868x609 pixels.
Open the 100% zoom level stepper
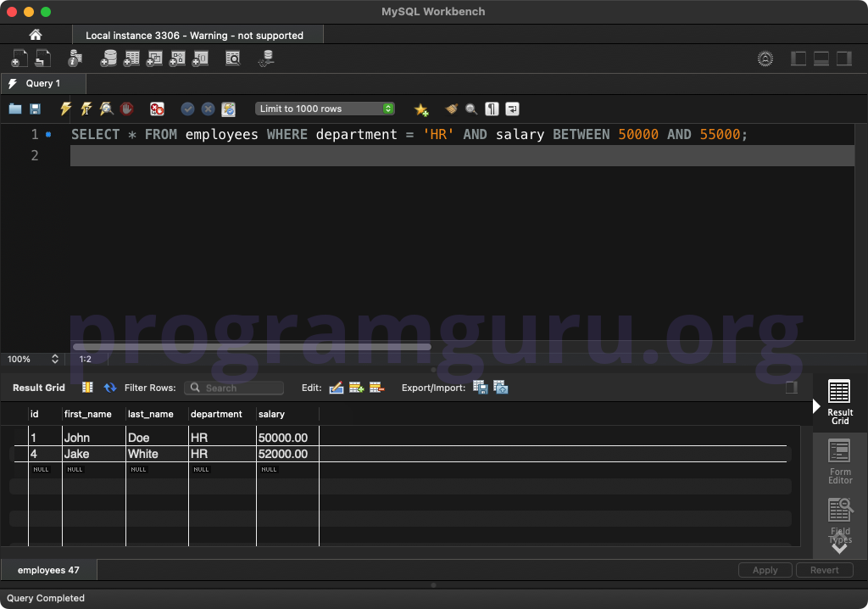[x=55, y=359]
